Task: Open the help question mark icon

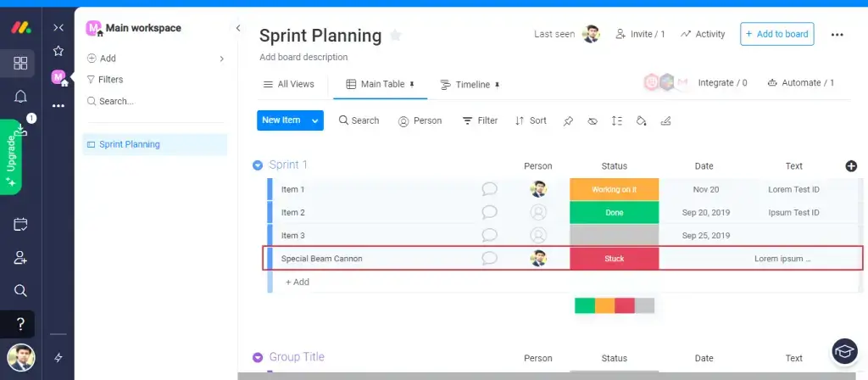Action: click(x=21, y=323)
